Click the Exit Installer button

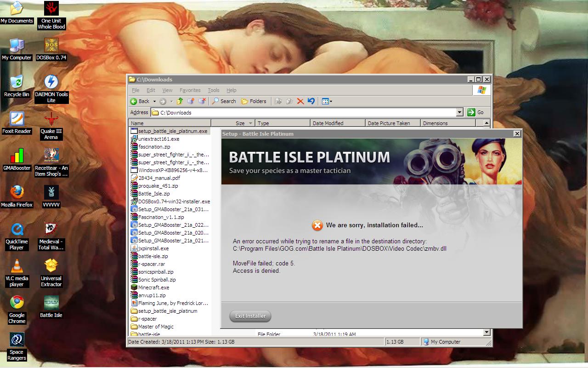250,316
